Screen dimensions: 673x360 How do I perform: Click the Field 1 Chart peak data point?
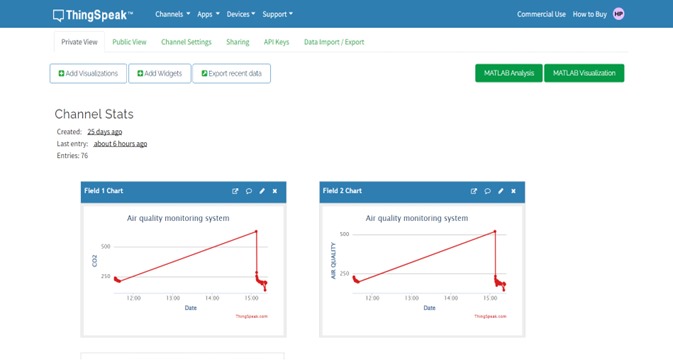[x=256, y=232]
